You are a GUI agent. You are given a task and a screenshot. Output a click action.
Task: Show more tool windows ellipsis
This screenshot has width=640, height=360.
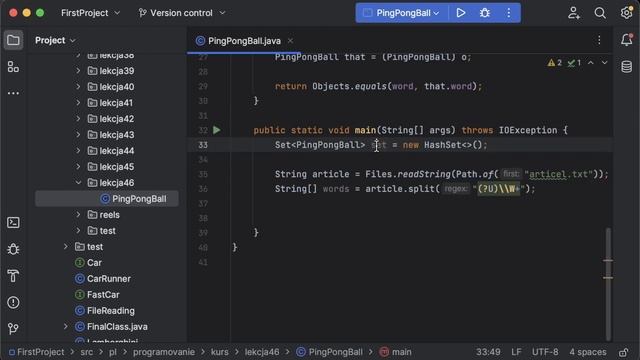13,93
